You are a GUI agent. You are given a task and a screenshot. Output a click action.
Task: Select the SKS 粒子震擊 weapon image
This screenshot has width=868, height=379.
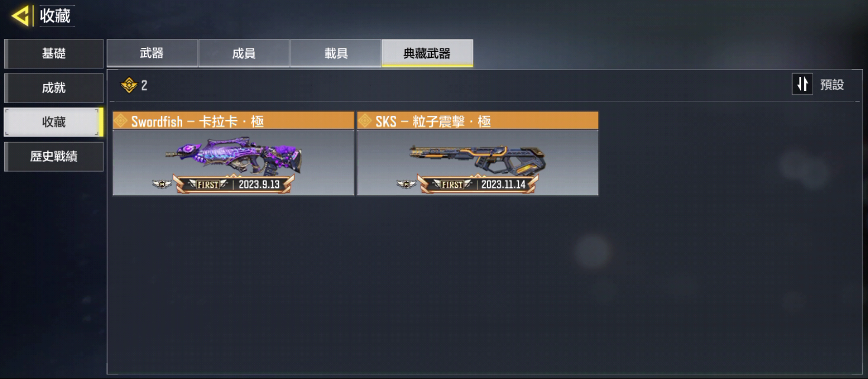(477, 159)
